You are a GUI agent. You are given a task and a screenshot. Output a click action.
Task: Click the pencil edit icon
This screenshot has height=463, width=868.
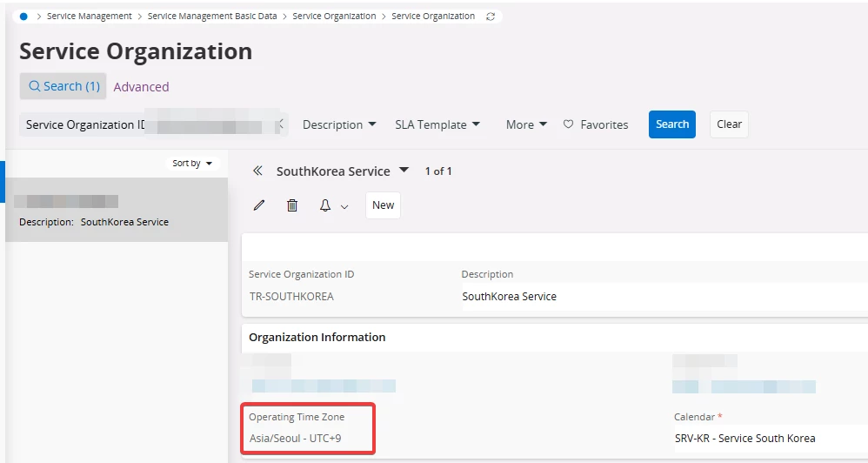click(x=258, y=205)
